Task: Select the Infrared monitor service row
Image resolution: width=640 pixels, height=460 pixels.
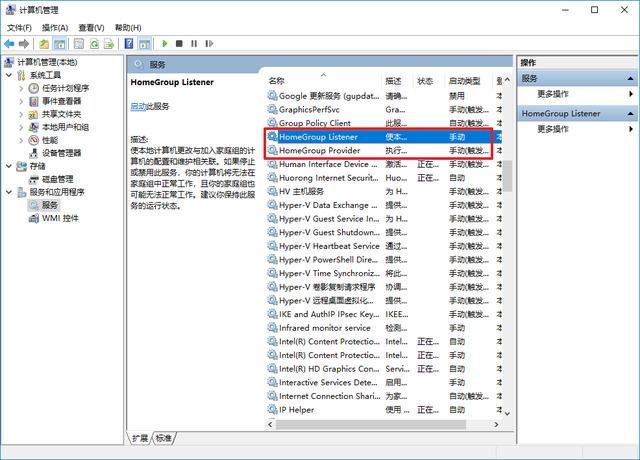Action: [x=384, y=328]
